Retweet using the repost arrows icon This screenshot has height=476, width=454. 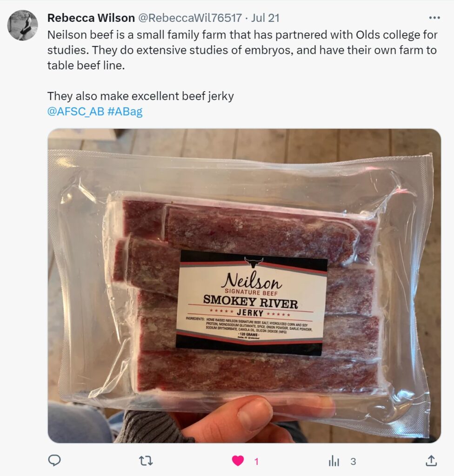pyautogui.click(x=146, y=461)
